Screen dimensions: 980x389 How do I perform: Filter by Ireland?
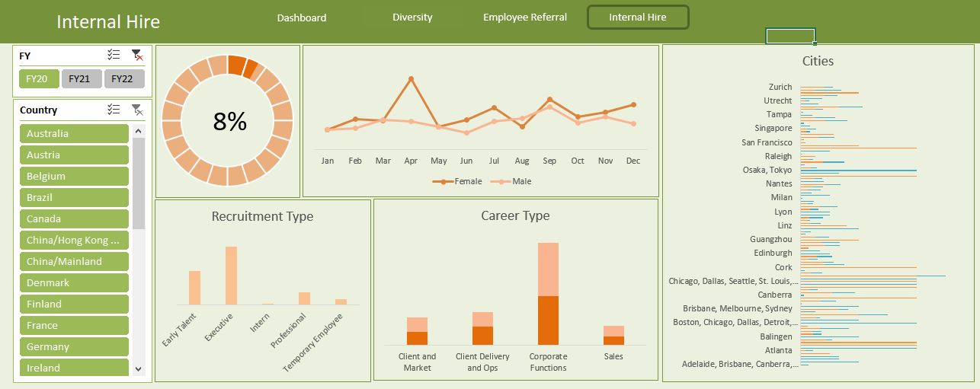pos(74,367)
